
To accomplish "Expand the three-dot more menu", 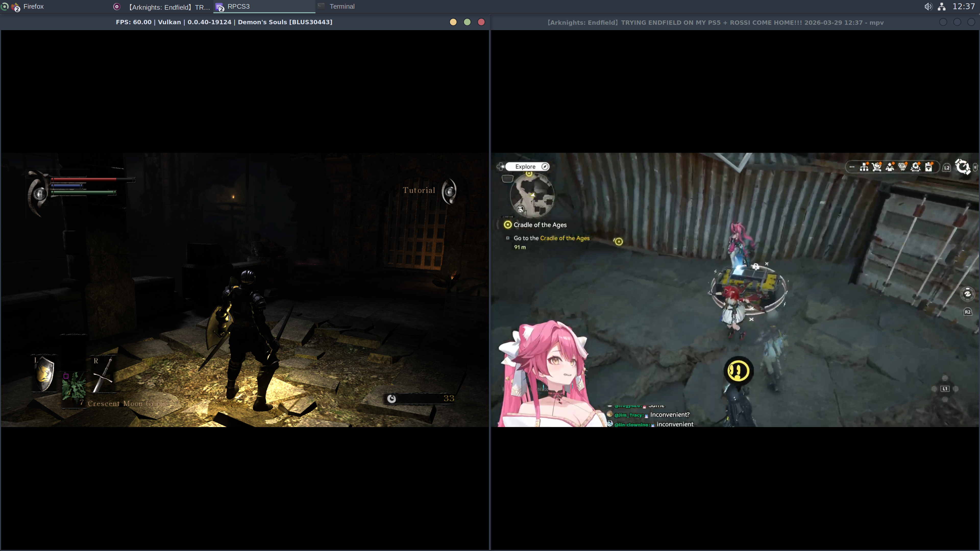I will coord(852,167).
